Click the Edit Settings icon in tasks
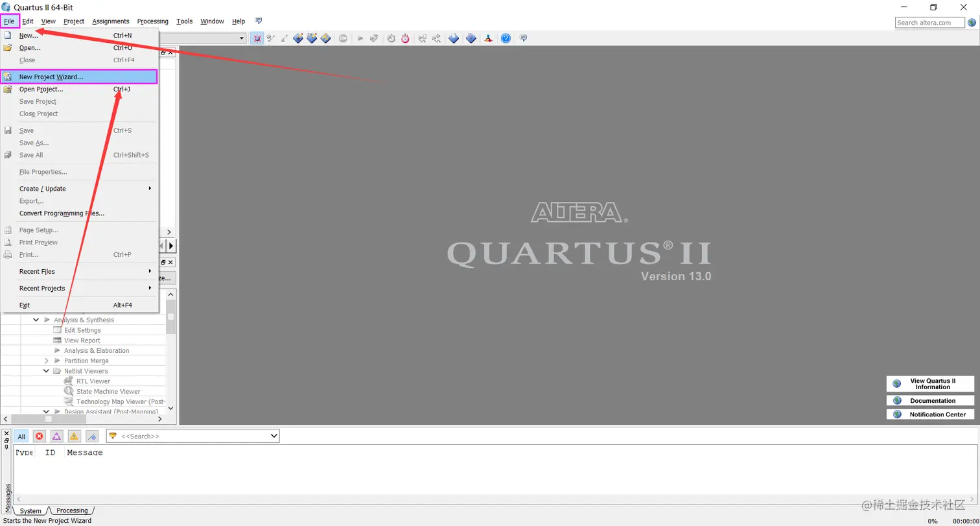 57,330
